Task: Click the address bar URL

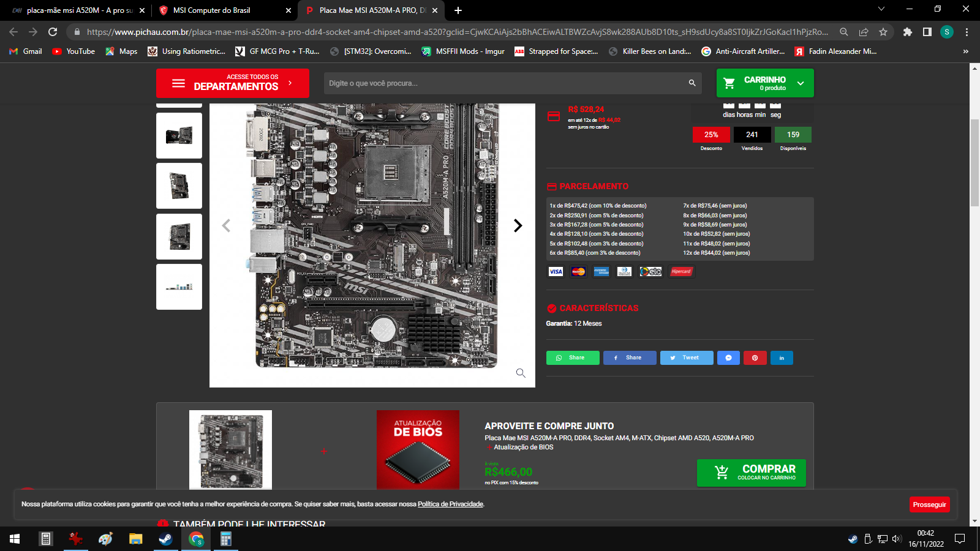Action: click(457, 32)
